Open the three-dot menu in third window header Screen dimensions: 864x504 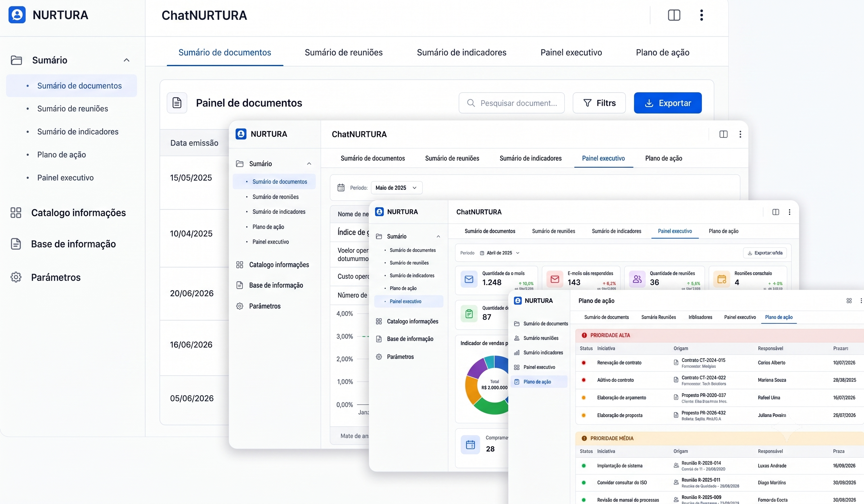point(790,212)
